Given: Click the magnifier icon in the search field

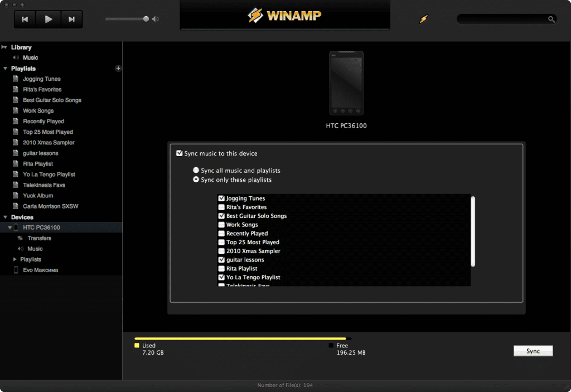Looking at the screenshot, I should (551, 18).
